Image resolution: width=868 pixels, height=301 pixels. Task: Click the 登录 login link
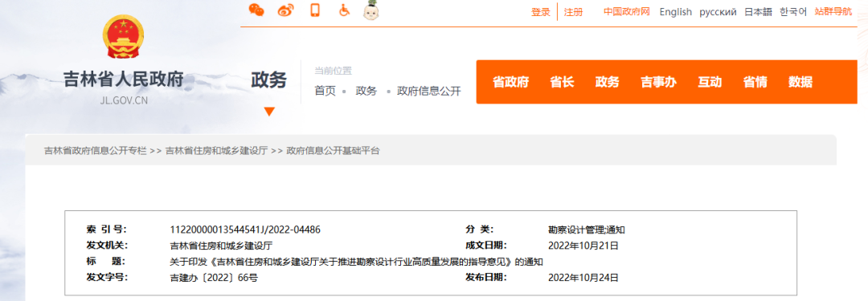pos(540,12)
